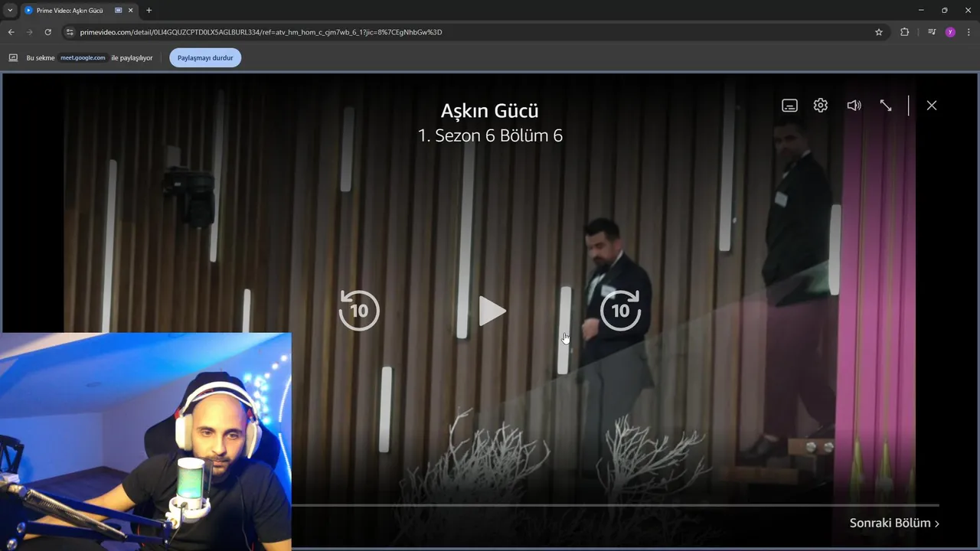Skip forward 10 seconds
The image size is (980, 551).
[x=620, y=310]
